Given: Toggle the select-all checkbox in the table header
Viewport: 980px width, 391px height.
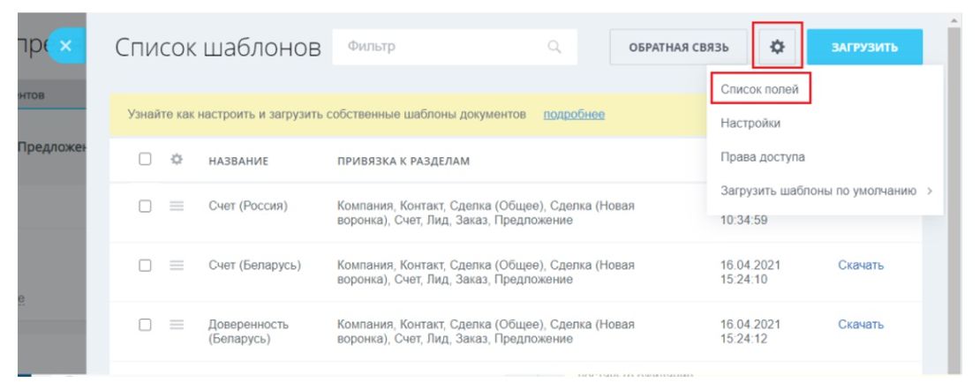Looking at the screenshot, I should pyautogui.click(x=144, y=161).
